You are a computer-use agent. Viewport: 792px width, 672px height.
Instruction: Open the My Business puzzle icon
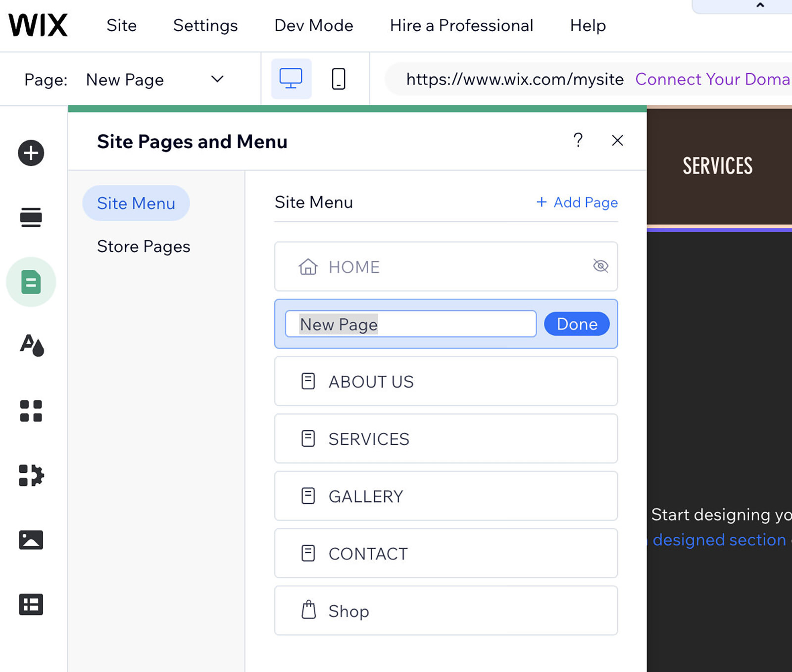pos(31,475)
